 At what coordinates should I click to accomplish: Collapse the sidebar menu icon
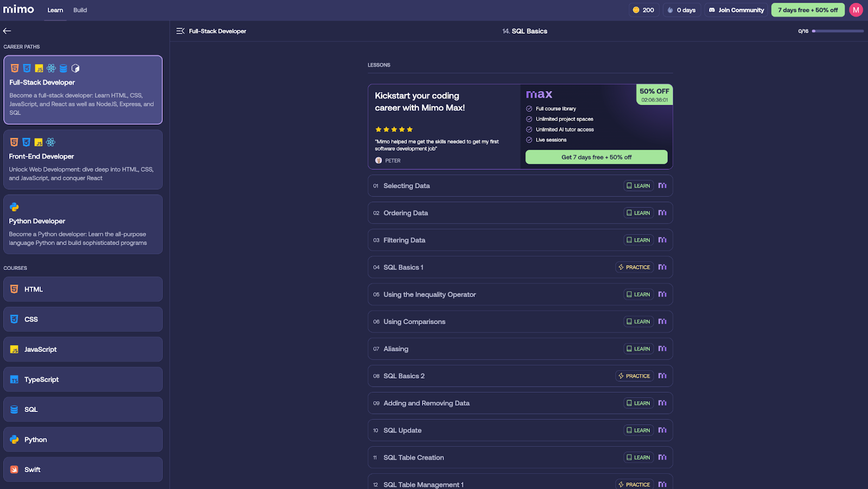pos(181,31)
